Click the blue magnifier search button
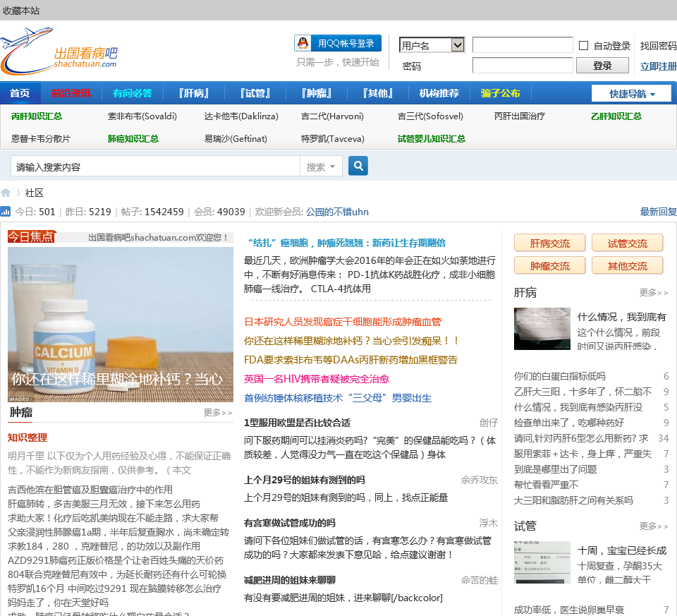This screenshot has height=616, width=677. [x=358, y=166]
